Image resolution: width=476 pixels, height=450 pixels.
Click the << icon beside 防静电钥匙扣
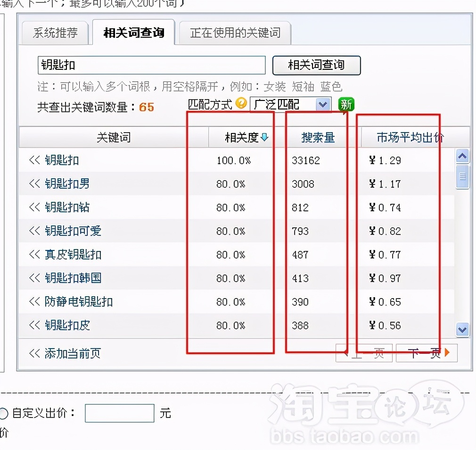[35, 301]
